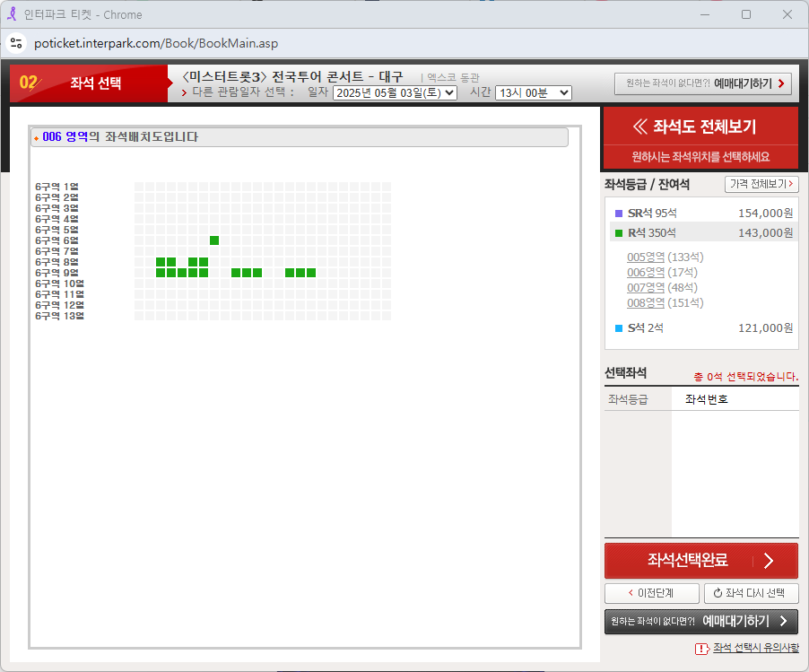Select fourth green seat in 6구역 8열

[x=204, y=262]
